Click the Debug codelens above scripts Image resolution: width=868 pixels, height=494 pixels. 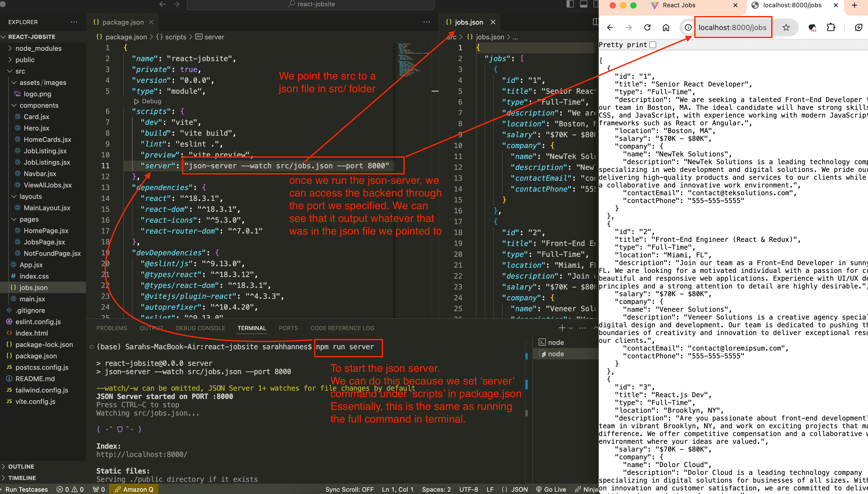(x=148, y=101)
